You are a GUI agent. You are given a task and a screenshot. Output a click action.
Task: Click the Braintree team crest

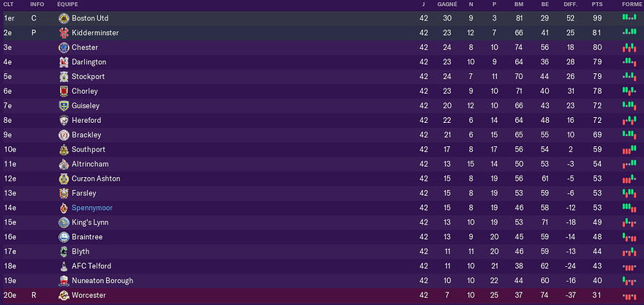pyautogui.click(x=64, y=237)
